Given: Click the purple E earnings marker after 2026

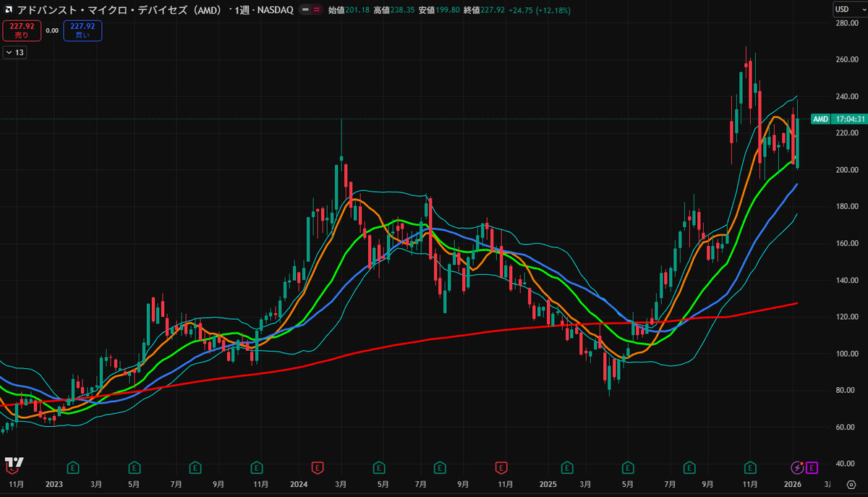Looking at the screenshot, I should coord(812,468).
